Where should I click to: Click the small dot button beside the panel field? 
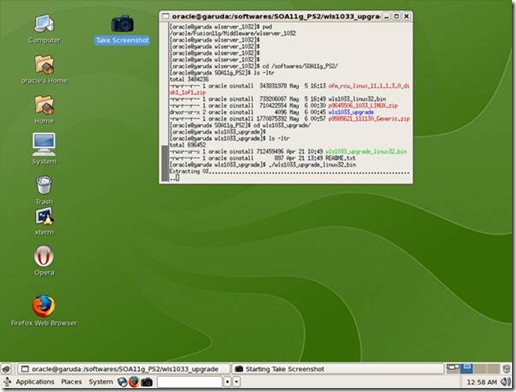click(x=227, y=382)
